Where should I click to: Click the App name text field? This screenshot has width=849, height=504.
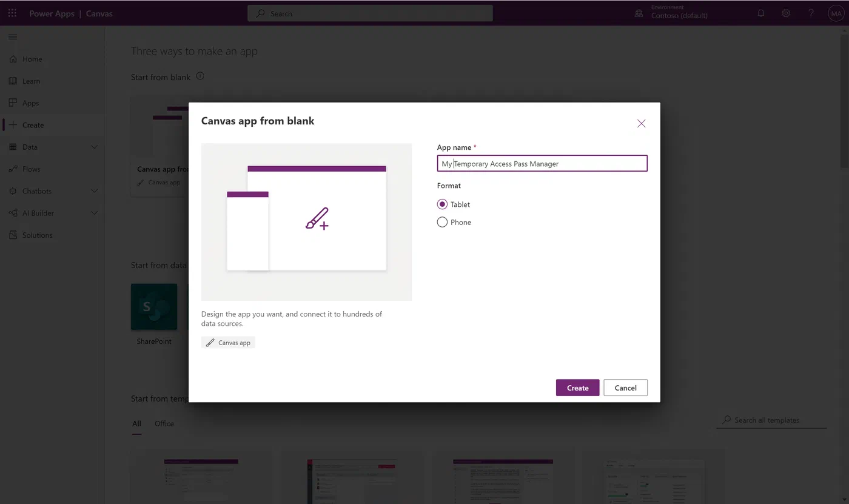pos(542,163)
